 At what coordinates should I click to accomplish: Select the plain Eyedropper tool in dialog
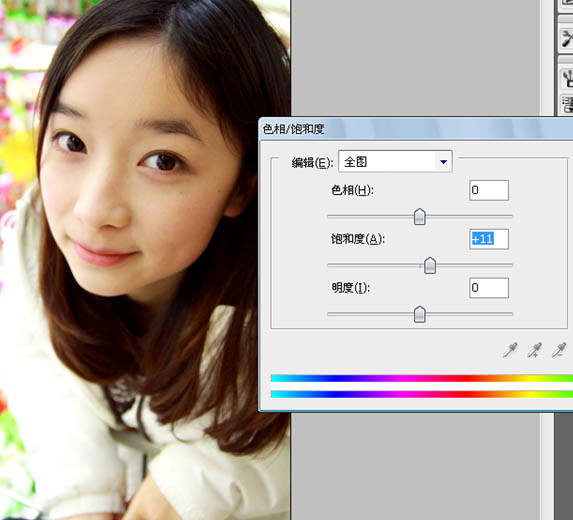pos(510,350)
